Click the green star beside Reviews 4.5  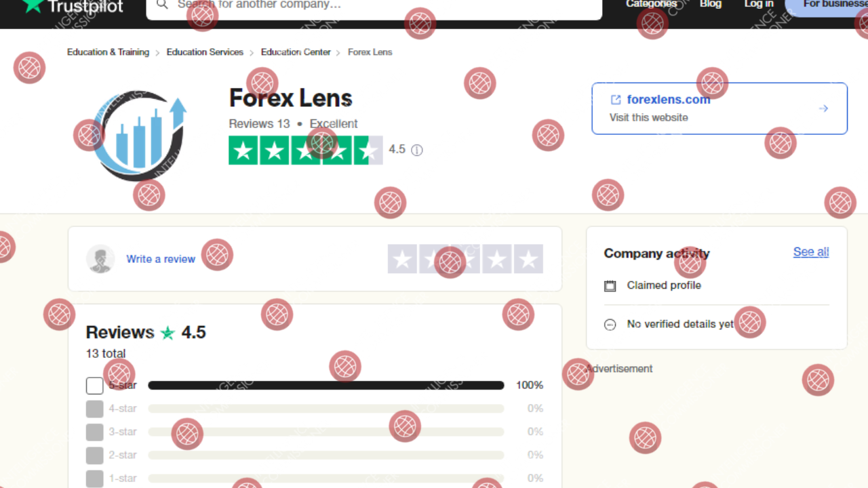coord(167,333)
